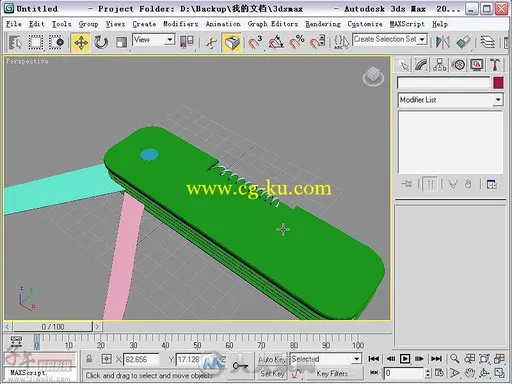Open the Views menu
Viewport: 512px width, 384px height.
(115, 24)
